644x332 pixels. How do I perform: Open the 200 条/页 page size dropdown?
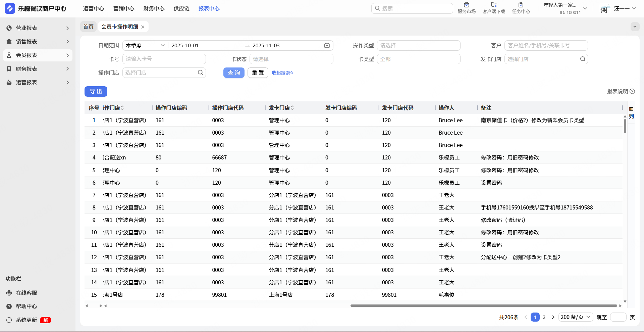pos(575,317)
